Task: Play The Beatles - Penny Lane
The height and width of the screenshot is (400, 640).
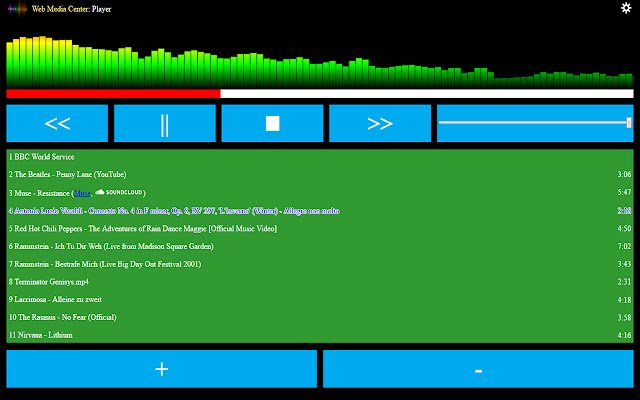Action: pos(320,174)
